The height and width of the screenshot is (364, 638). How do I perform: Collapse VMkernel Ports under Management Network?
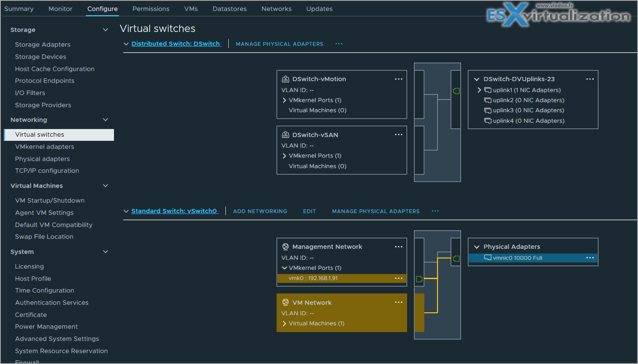[284, 268]
